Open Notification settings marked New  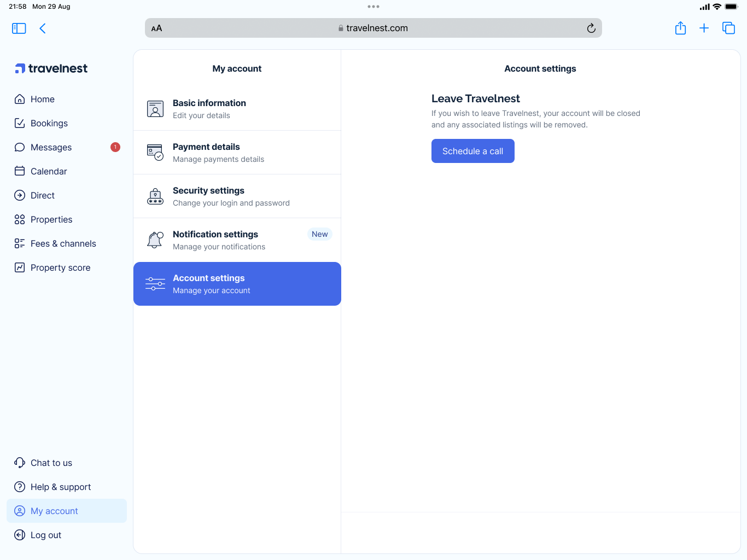coord(237,240)
